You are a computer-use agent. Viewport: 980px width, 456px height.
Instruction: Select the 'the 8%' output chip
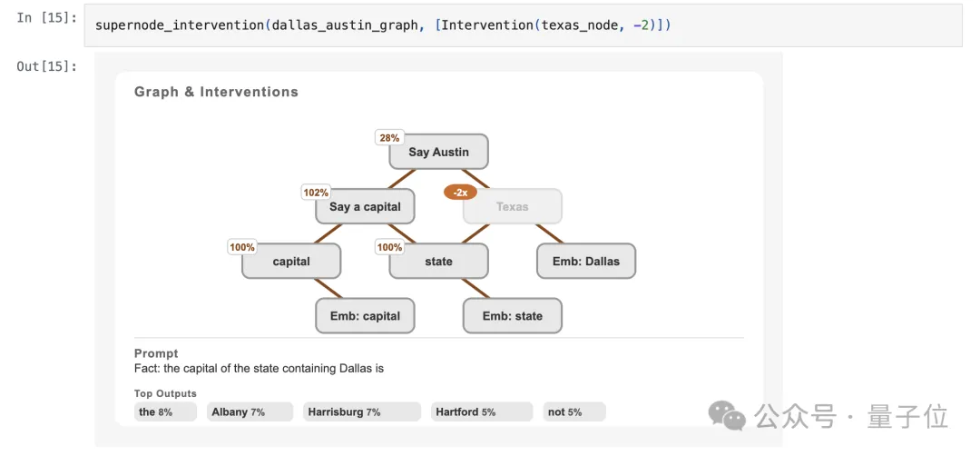(165, 412)
